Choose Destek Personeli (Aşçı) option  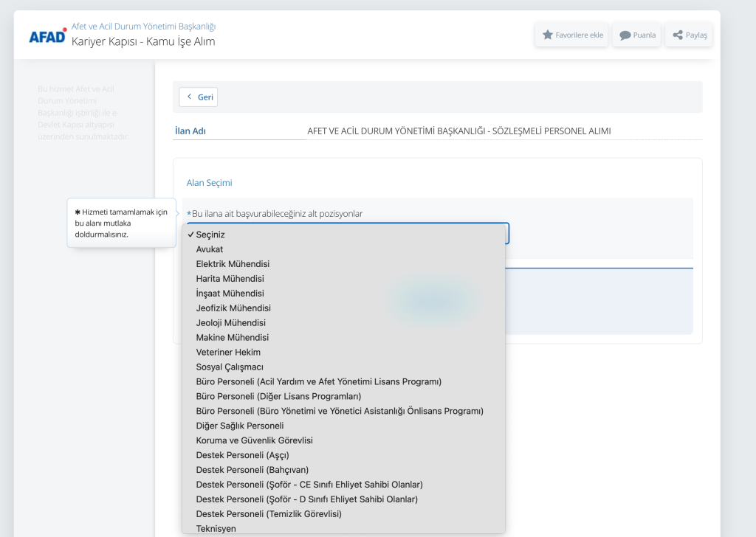click(242, 455)
